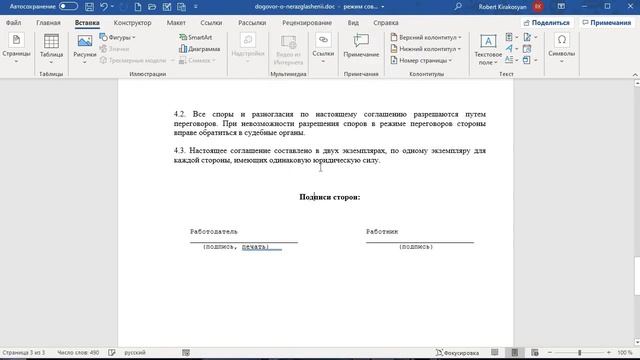Open the Customize Quick Access Toolbar arrow
This screenshot has height=360, width=640.
point(196,7)
